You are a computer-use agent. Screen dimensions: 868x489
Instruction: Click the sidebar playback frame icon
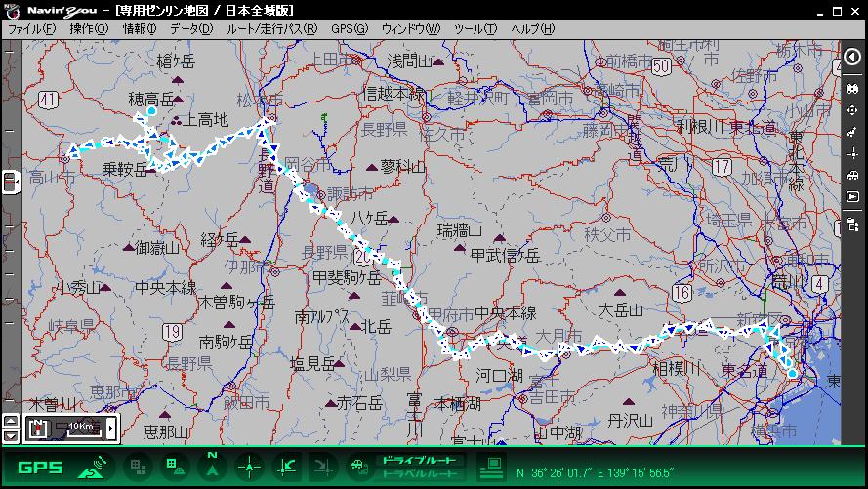pos(852,196)
